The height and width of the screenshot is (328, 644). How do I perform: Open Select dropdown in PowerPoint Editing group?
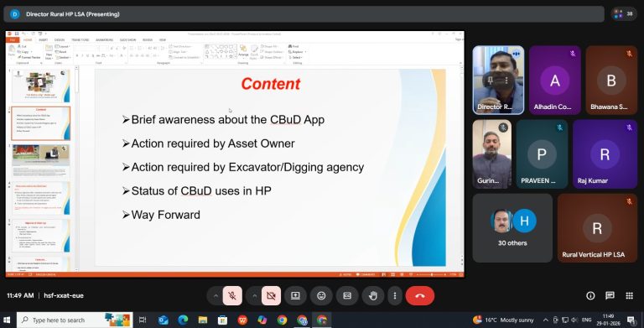pyautogui.click(x=295, y=57)
